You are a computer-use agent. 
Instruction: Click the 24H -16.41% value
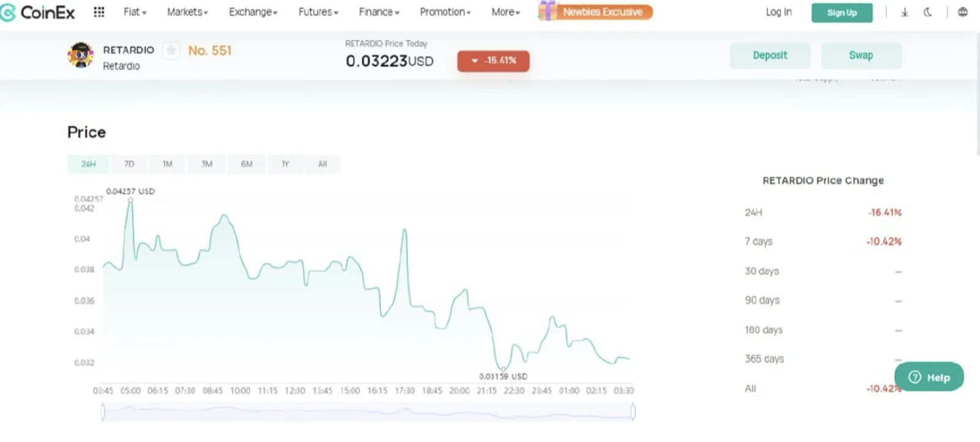click(x=884, y=212)
